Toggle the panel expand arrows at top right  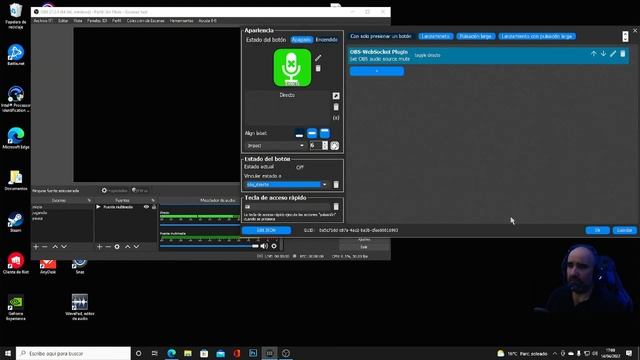point(625,36)
